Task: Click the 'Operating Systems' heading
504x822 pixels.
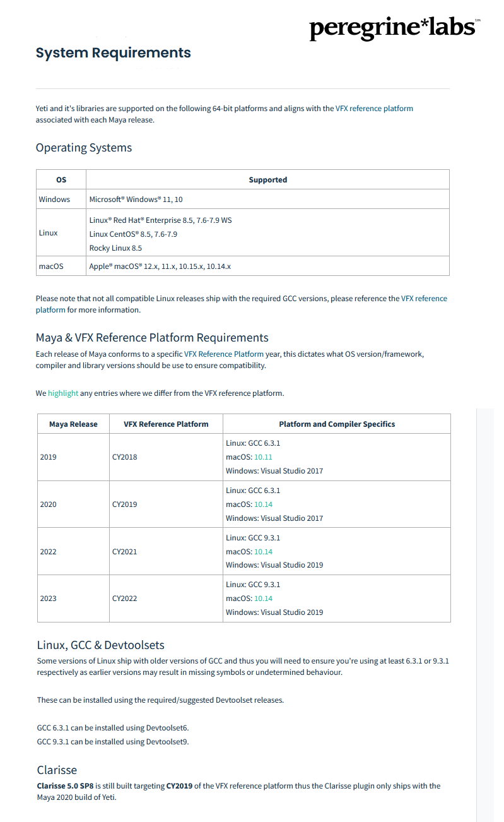Action: pos(84,148)
